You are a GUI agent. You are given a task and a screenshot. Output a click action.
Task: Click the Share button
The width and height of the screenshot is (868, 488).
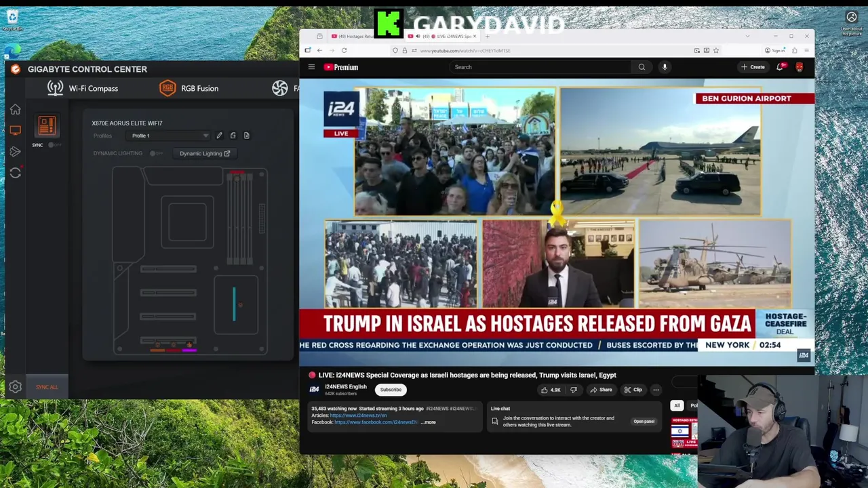click(x=601, y=390)
